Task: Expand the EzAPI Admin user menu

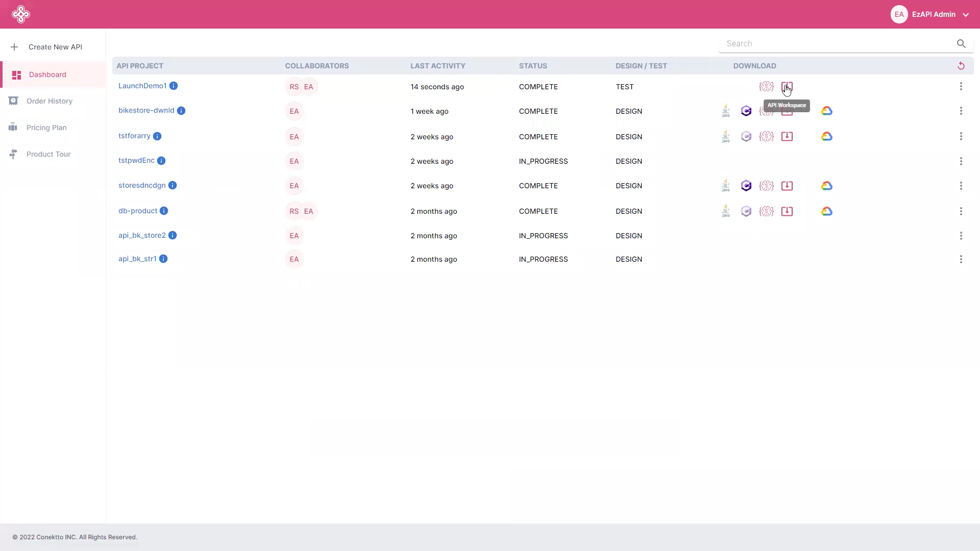Action: pos(965,15)
